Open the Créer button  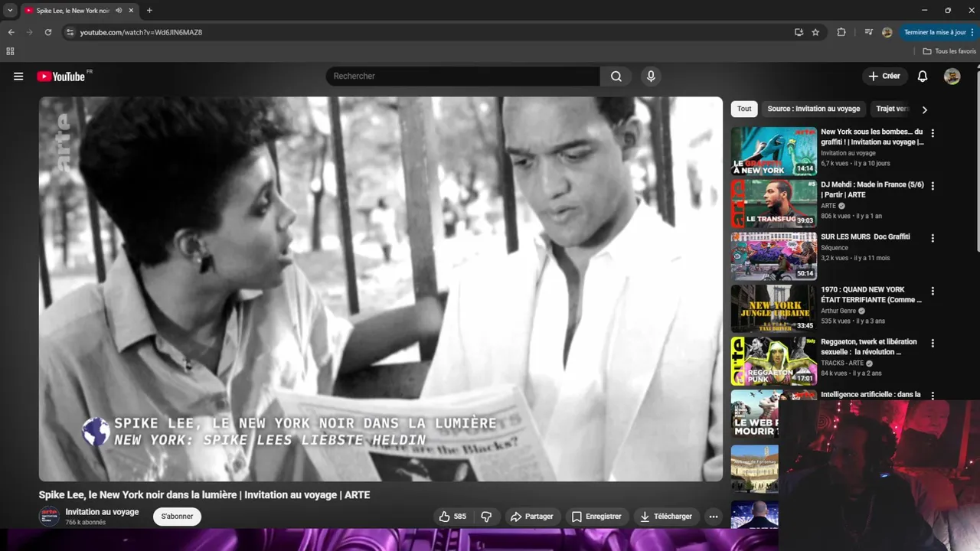point(884,77)
